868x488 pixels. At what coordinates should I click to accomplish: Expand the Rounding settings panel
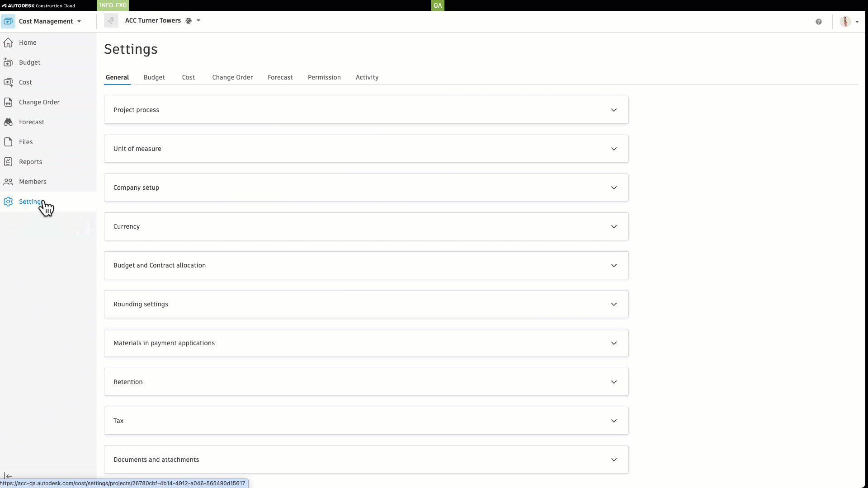click(x=614, y=304)
